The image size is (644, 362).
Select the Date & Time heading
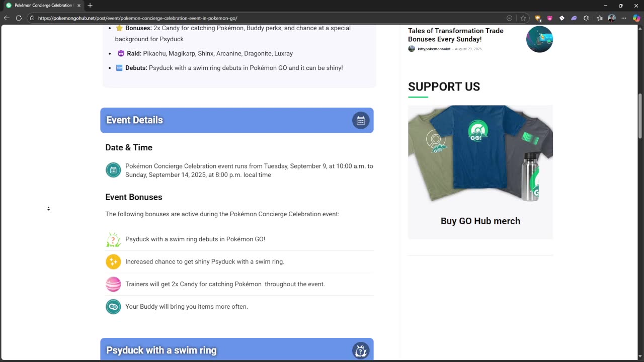(129, 147)
